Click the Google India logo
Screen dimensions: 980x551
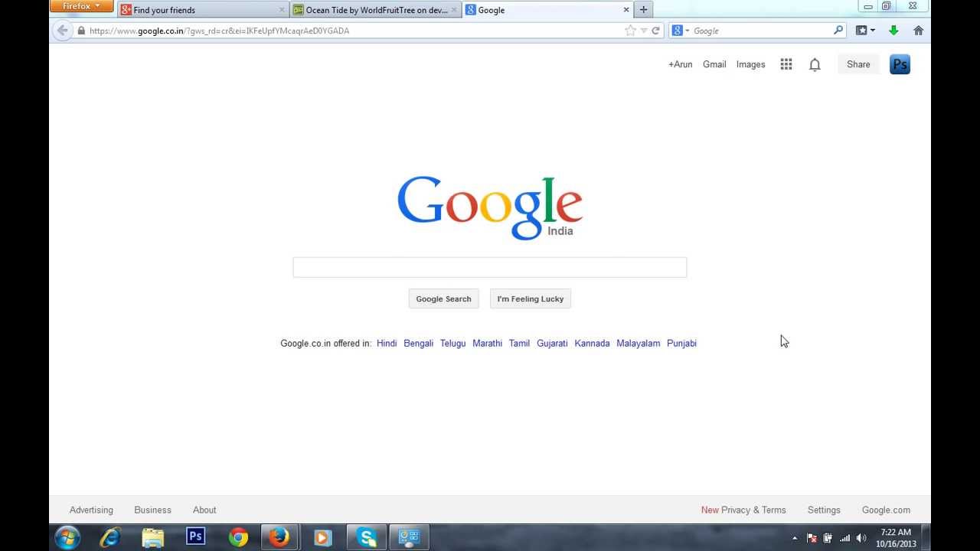(x=490, y=207)
